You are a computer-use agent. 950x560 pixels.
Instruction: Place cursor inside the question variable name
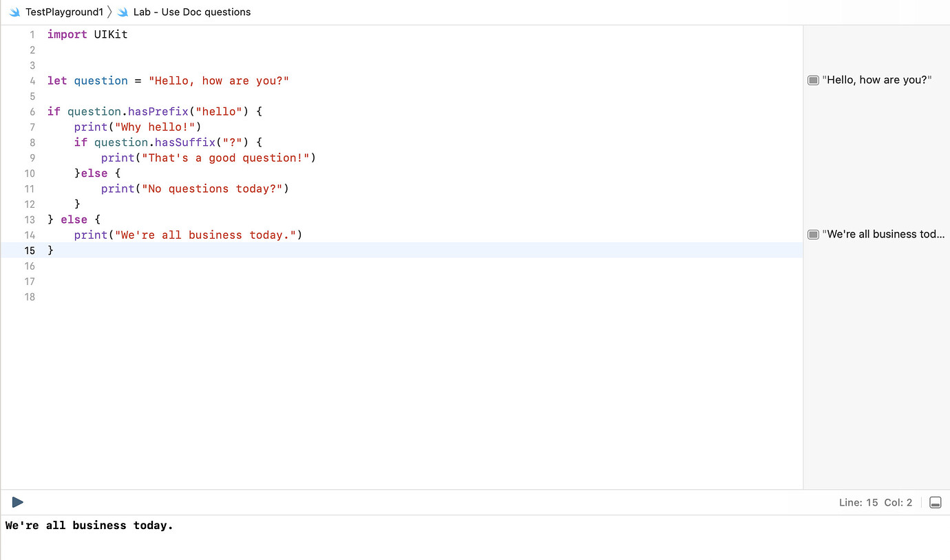pyautogui.click(x=101, y=80)
